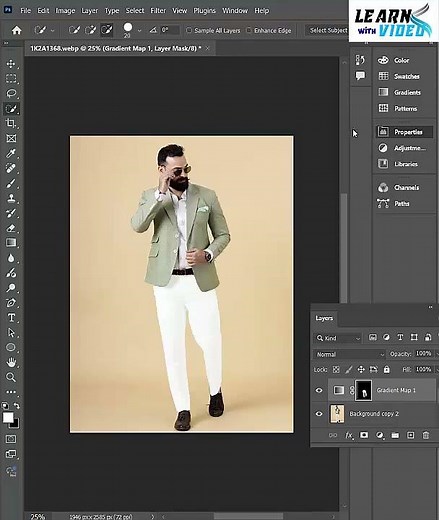Image resolution: width=439 pixels, height=520 pixels.
Task: Open the Swatches panel
Action: (400, 76)
